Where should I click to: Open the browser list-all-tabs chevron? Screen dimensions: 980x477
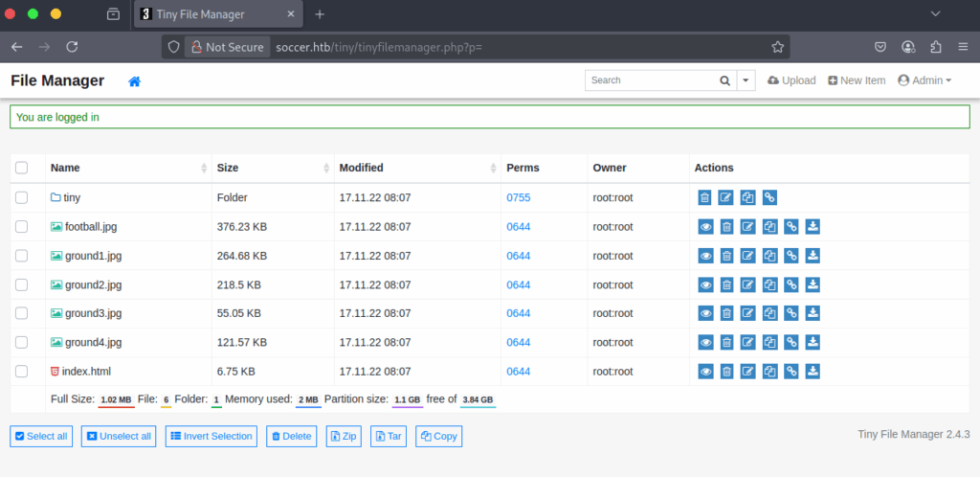936,13
